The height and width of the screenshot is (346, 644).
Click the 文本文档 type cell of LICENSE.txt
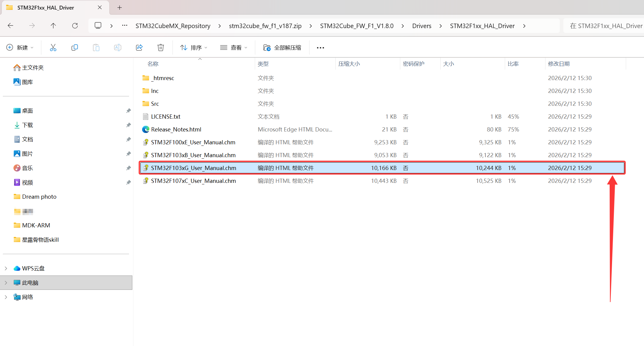pyautogui.click(x=269, y=117)
